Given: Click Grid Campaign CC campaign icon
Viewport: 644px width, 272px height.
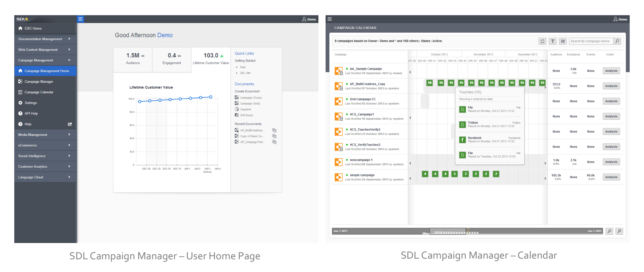Looking at the screenshot, I should tap(338, 101).
